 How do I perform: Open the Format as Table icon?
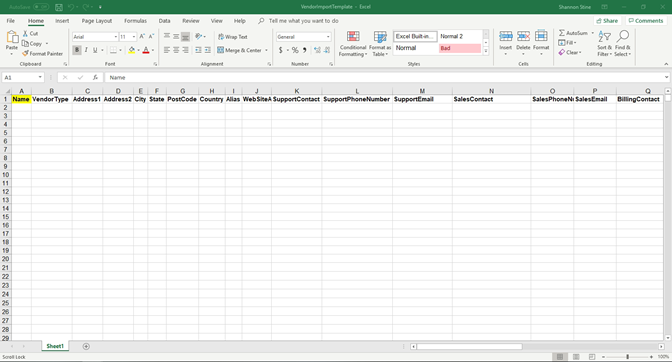380,36
